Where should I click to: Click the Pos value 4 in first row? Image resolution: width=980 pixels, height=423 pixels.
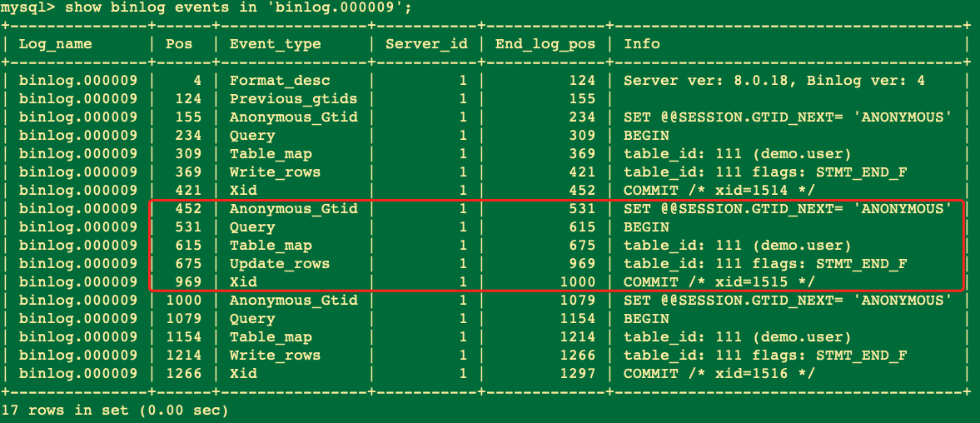tap(197, 81)
